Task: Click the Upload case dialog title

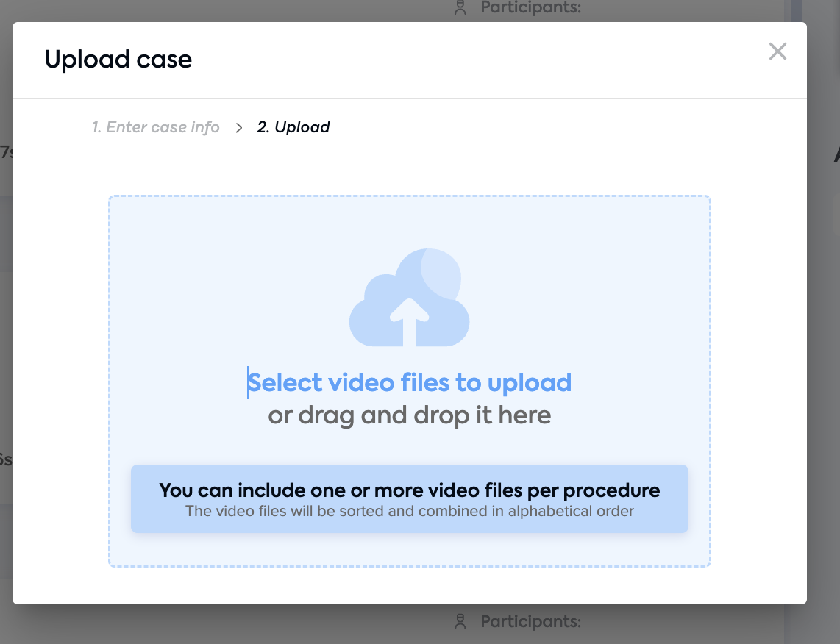Action: 118,59
